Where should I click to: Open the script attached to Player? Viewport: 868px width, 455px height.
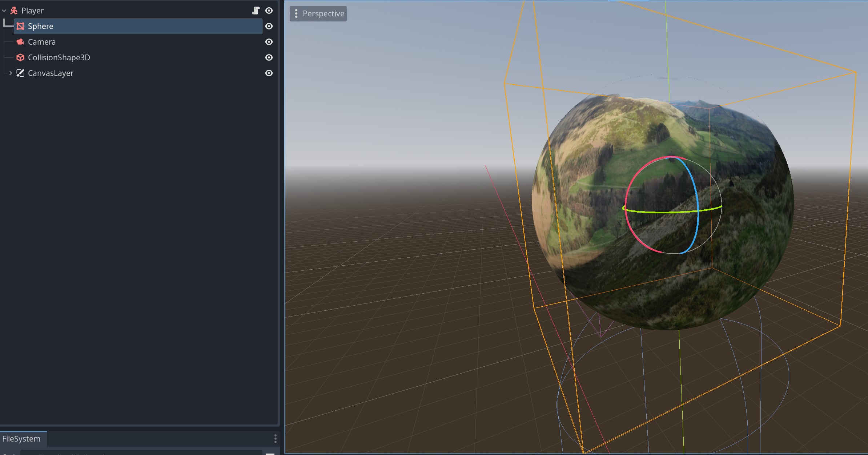tap(256, 11)
